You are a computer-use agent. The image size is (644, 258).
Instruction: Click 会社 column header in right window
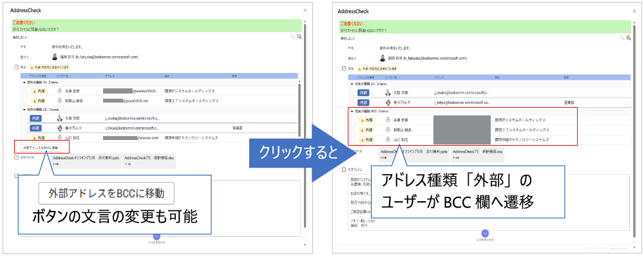(497, 77)
